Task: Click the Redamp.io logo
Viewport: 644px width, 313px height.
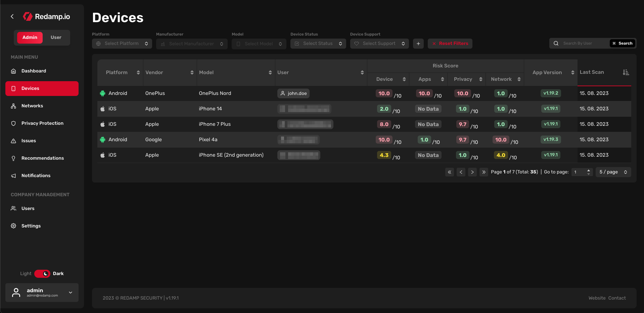Action: tap(46, 16)
